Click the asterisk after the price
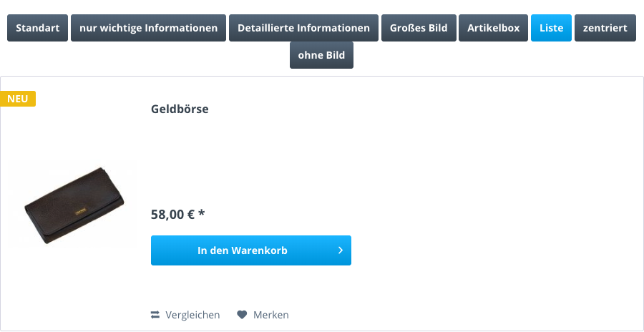The width and height of the screenshot is (644, 332). click(x=202, y=214)
